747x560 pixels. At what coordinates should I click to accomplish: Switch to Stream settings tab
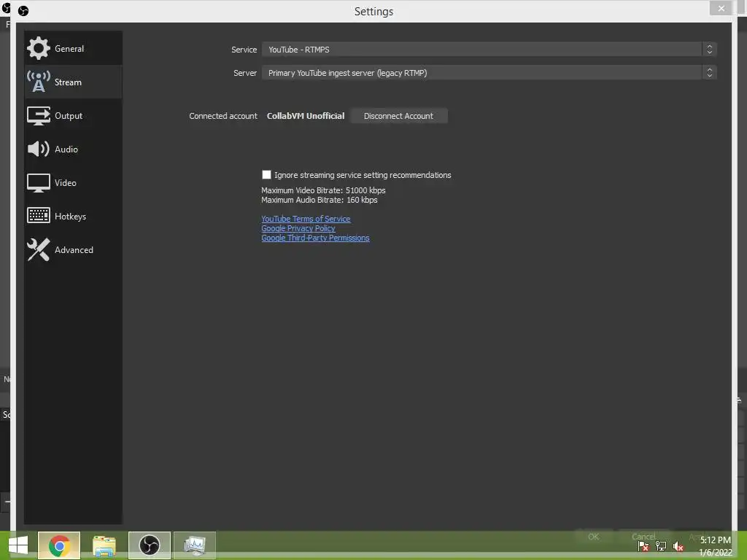point(73,82)
